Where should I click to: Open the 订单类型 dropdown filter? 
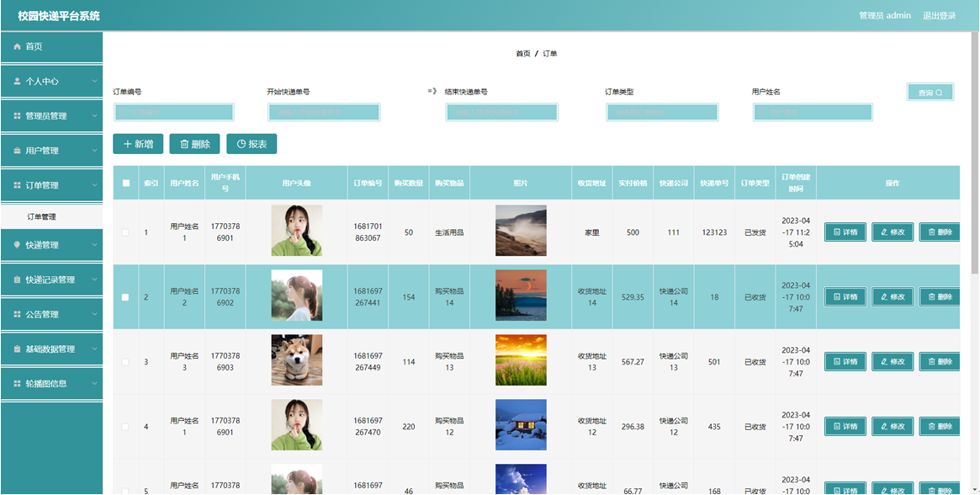661,112
